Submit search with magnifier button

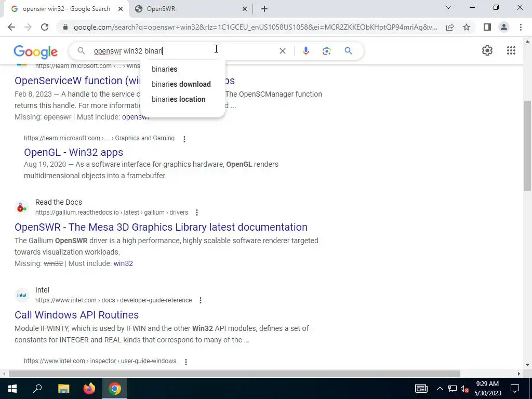coord(348,51)
